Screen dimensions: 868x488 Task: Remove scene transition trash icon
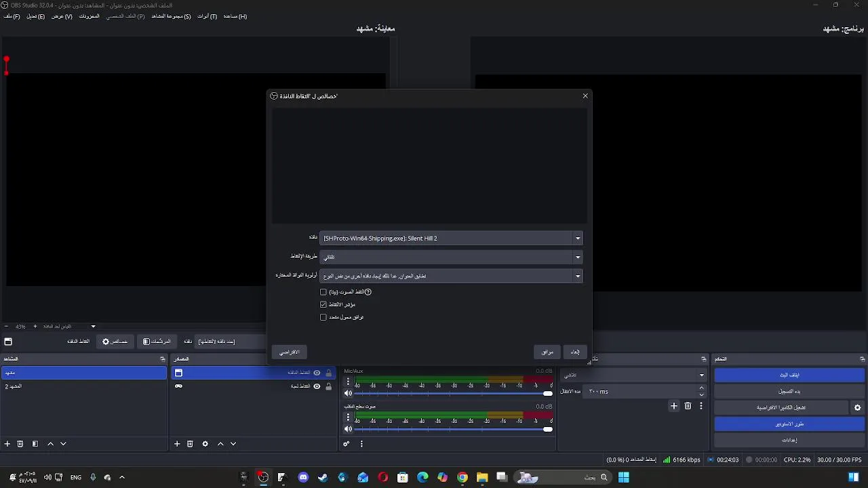coord(688,406)
